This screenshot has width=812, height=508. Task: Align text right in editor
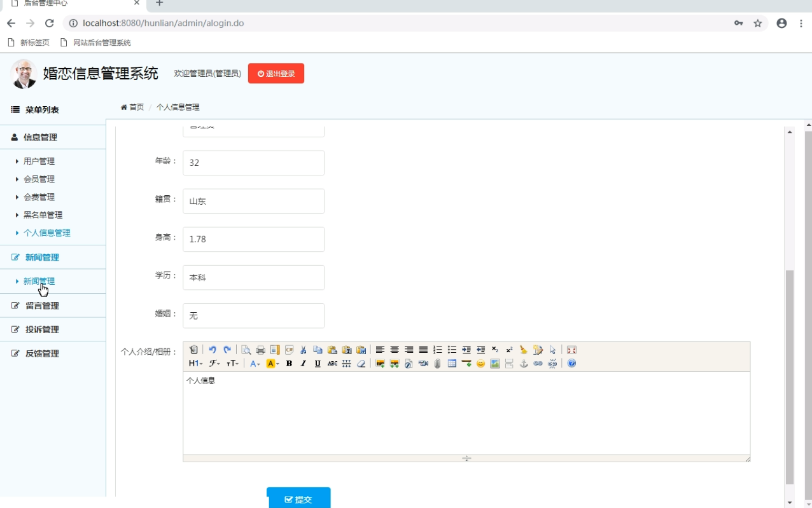tap(409, 350)
